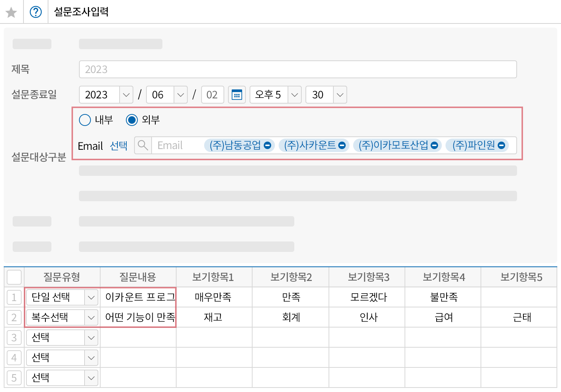Remove (주)이카모토산업 recipient tag

(x=434, y=145)
